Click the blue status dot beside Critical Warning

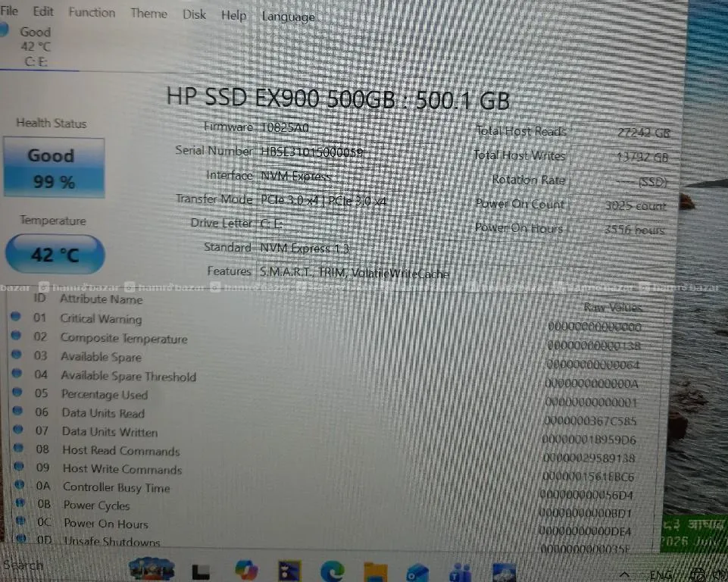coord(15,316)
